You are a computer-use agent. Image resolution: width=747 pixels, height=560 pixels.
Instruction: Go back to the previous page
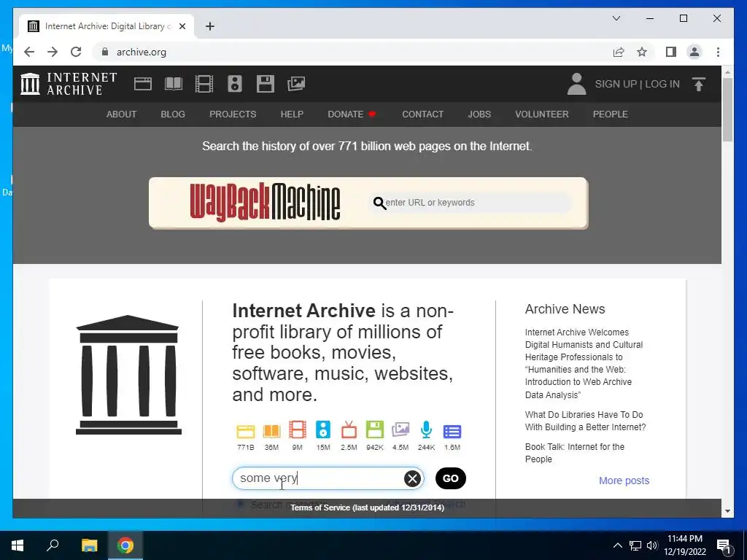(x=29, y=52)
